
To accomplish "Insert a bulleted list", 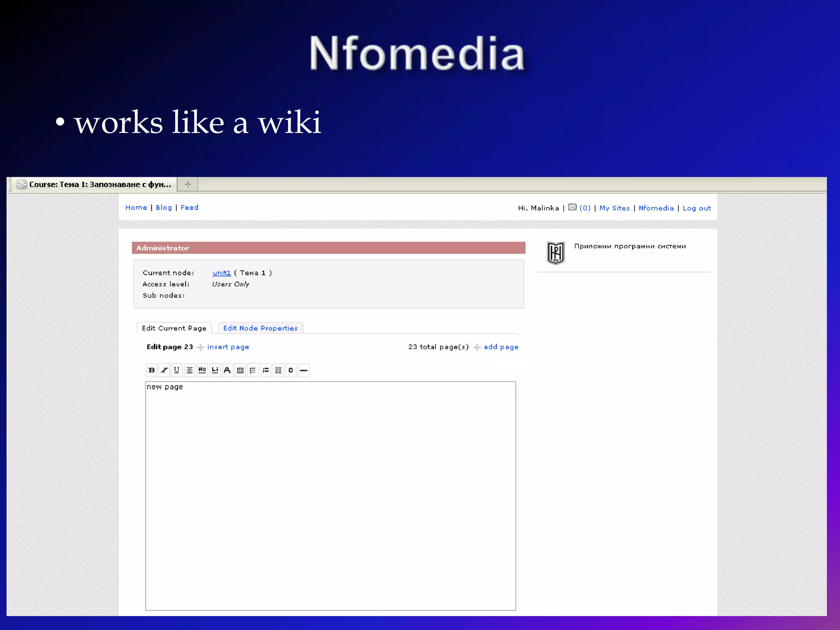I will 253,370.
